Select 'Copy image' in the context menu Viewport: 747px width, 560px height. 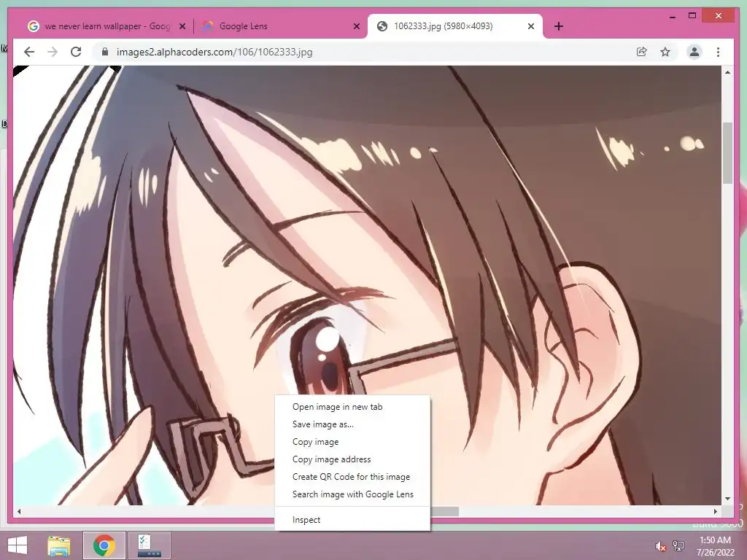click(352, 442)
